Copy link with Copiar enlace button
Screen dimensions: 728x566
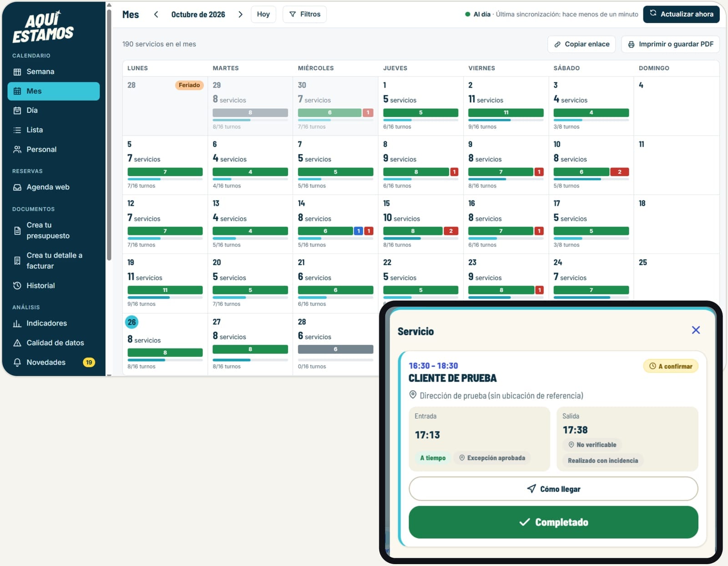581,44
